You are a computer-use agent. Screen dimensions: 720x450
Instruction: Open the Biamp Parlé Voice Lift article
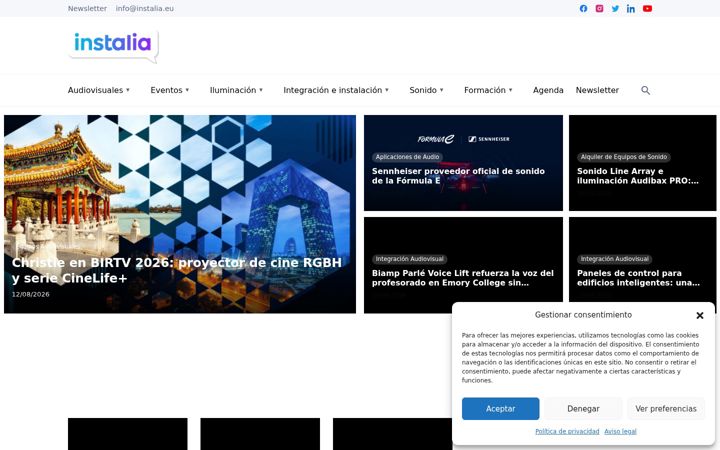click(x=463, y=278)
